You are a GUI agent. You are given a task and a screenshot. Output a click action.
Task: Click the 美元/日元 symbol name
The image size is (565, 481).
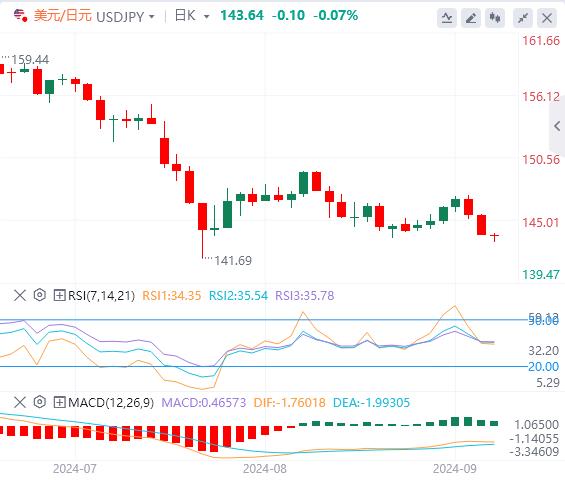click(63, 16)
